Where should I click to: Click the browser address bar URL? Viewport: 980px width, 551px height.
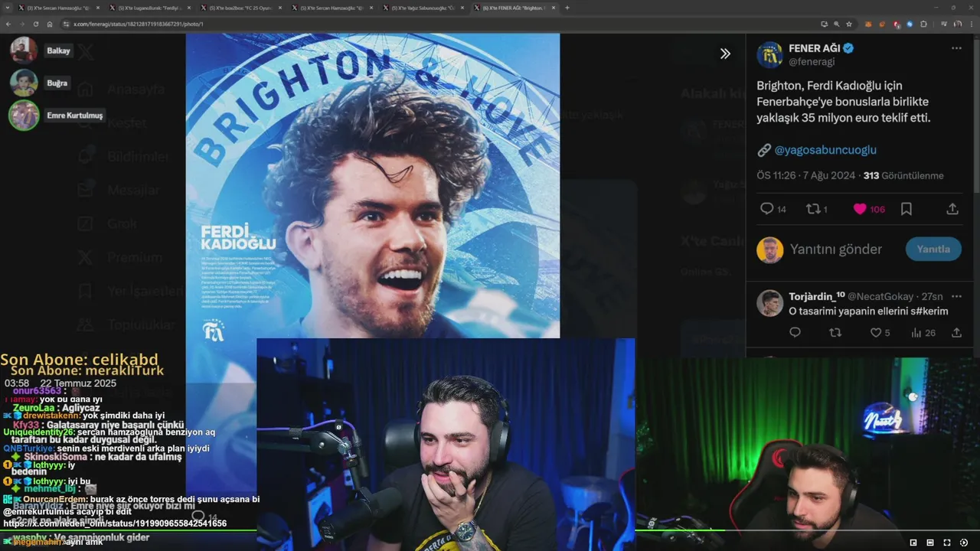tap(139, 24)
